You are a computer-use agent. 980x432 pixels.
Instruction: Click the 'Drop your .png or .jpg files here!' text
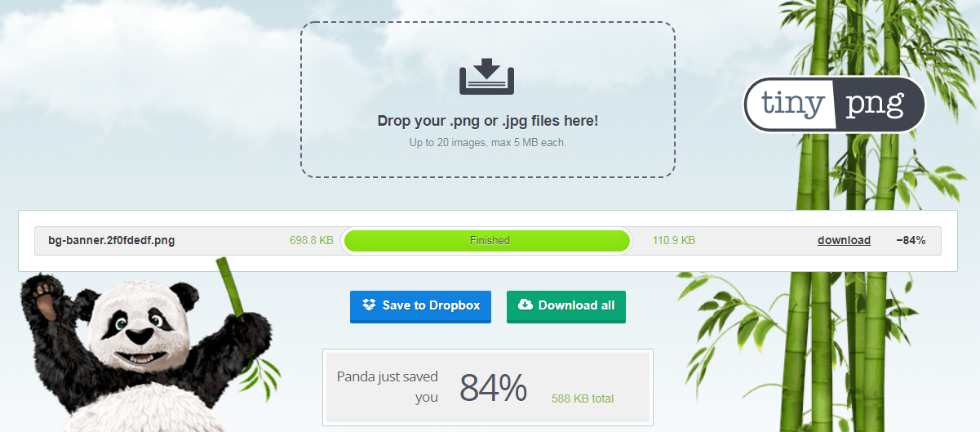pos(488,121)
